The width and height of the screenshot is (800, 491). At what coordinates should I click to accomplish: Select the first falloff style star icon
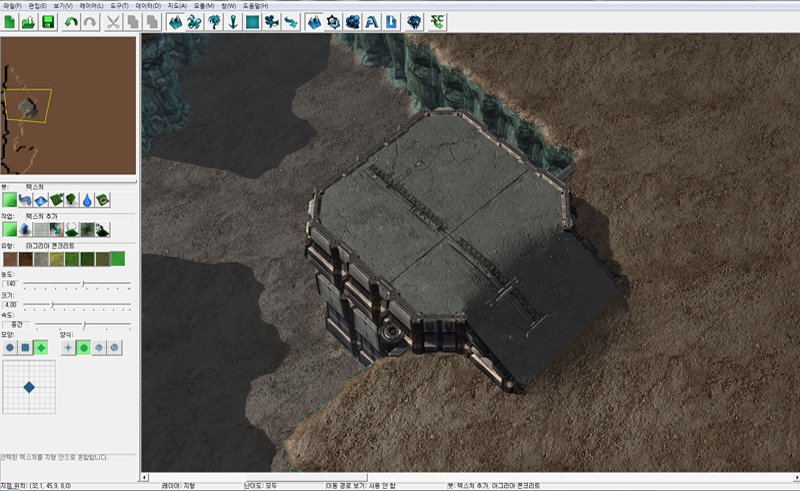pos(68,348)
